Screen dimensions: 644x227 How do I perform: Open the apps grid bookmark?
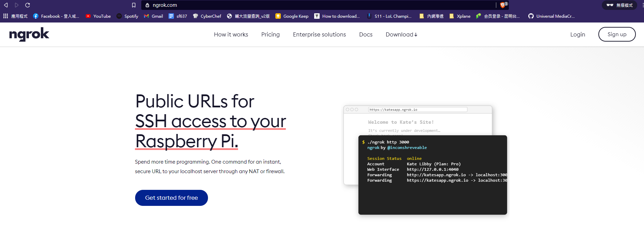15,16
